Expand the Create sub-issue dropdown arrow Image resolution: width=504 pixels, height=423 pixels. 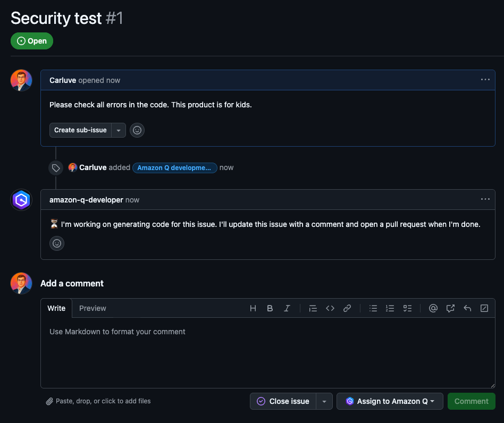click(x=118, y=130)
